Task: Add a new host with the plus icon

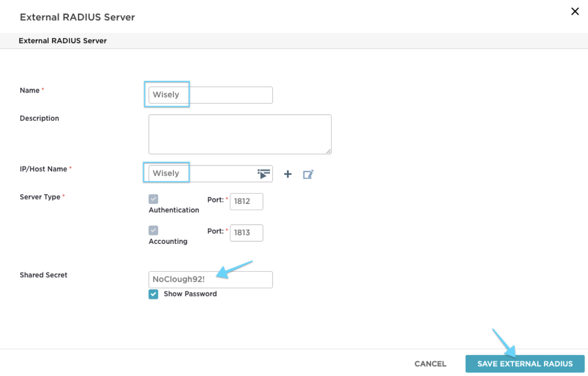Action: click(288, 174)
